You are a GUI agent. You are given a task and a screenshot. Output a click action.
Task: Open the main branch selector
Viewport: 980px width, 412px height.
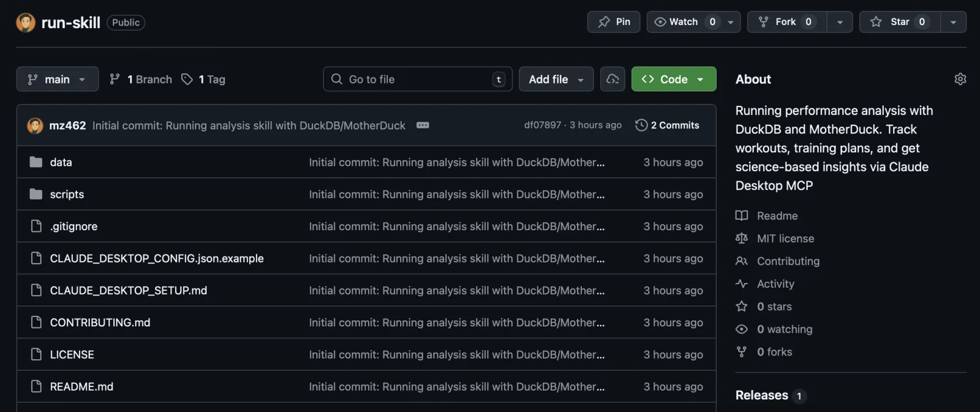pos(58,79)
